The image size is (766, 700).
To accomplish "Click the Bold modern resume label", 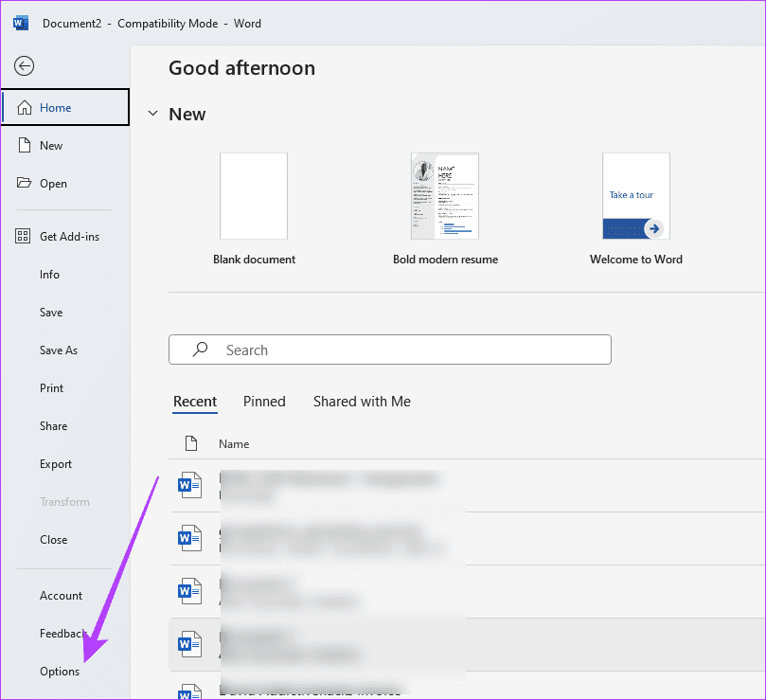I will point(446,260).
